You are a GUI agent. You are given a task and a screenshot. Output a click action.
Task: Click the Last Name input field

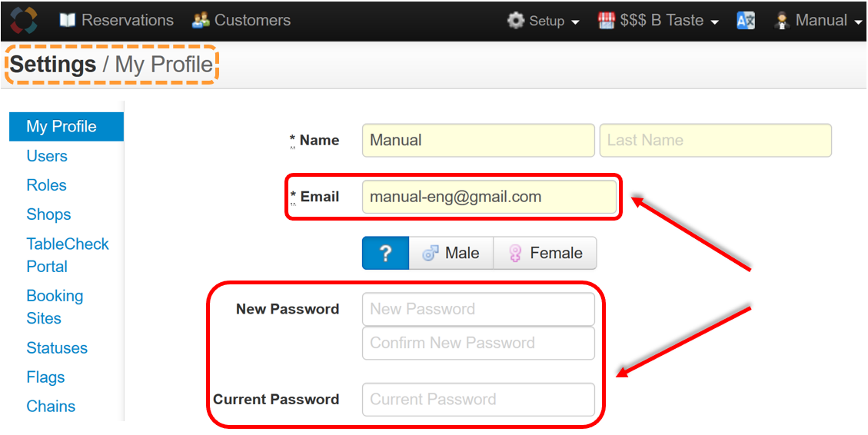(716, 140)
